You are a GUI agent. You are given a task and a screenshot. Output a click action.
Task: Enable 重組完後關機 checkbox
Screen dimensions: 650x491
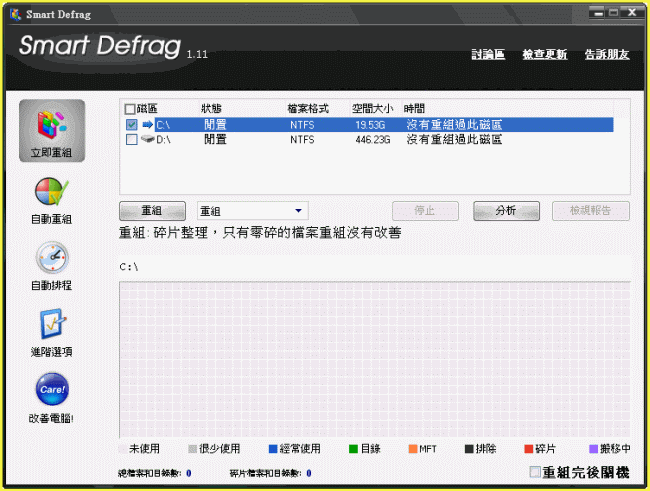pyautogui.click(x=535, y=471)
